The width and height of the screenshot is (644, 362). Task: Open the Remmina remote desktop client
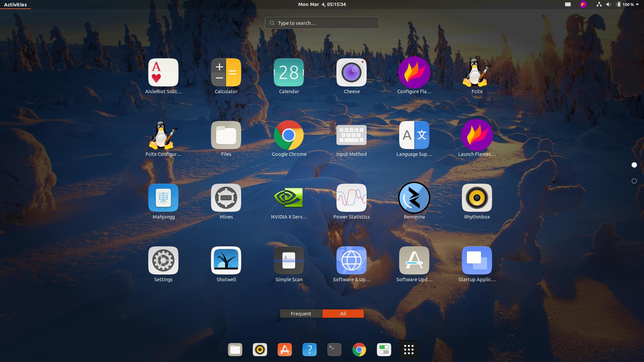(x=414, y=198)
